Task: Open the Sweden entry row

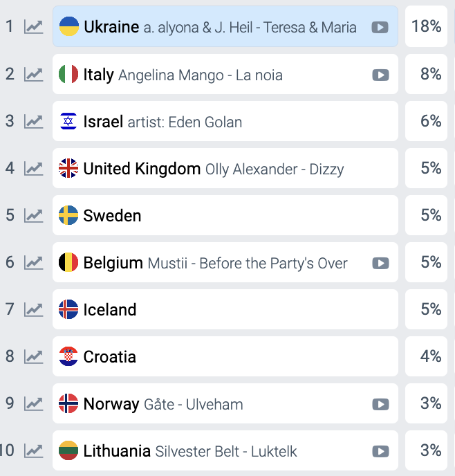Action: 225,215
